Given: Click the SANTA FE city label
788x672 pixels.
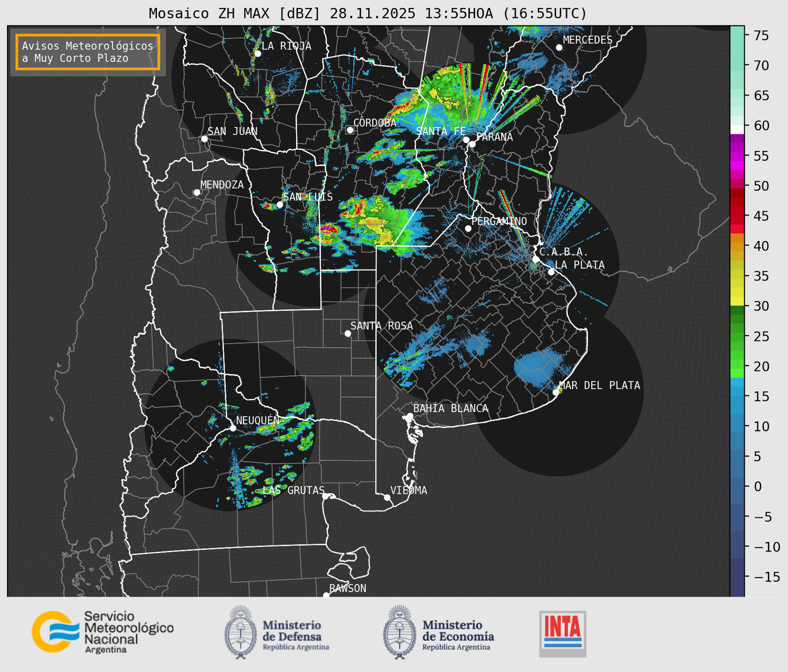Looking at the screenshot, I should coord(441,131).
